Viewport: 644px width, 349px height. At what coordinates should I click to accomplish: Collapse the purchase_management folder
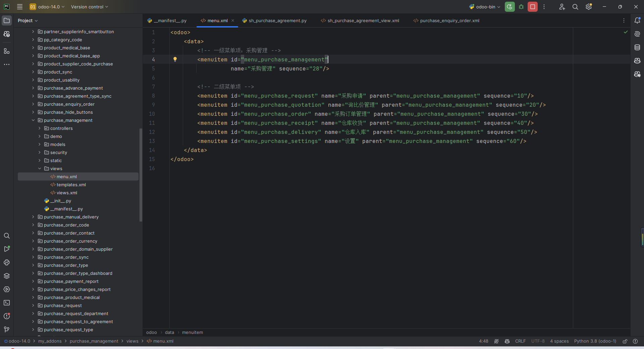click(33, 120)
